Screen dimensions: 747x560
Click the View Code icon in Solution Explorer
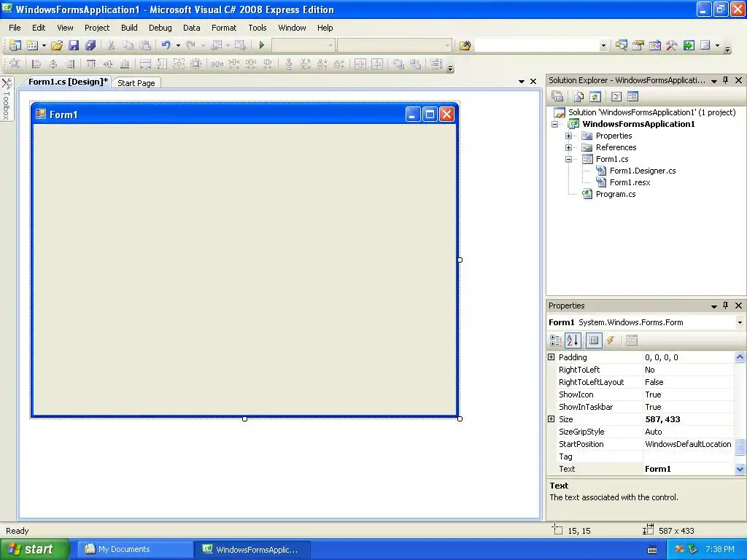[616, 97]
